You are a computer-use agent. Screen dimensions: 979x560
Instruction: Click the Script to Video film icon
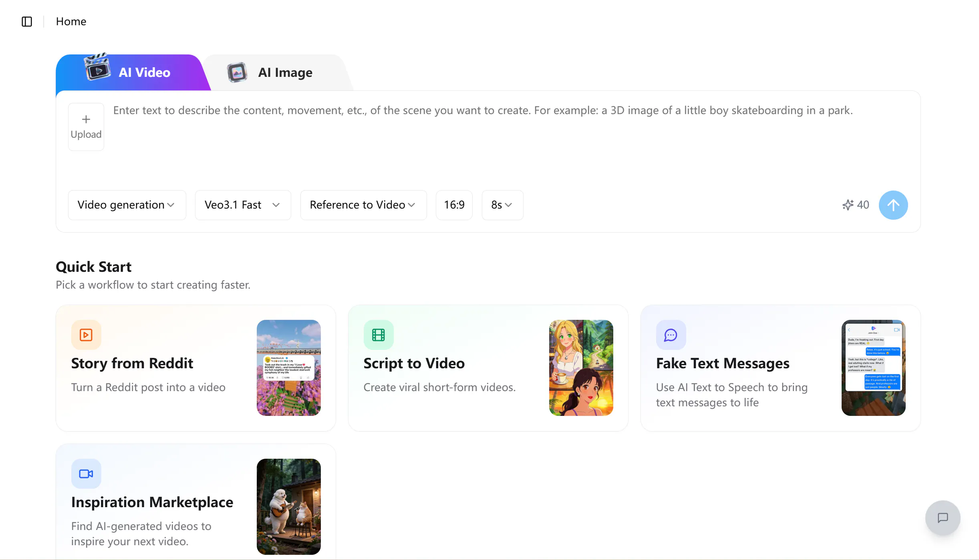click(379, 335)
